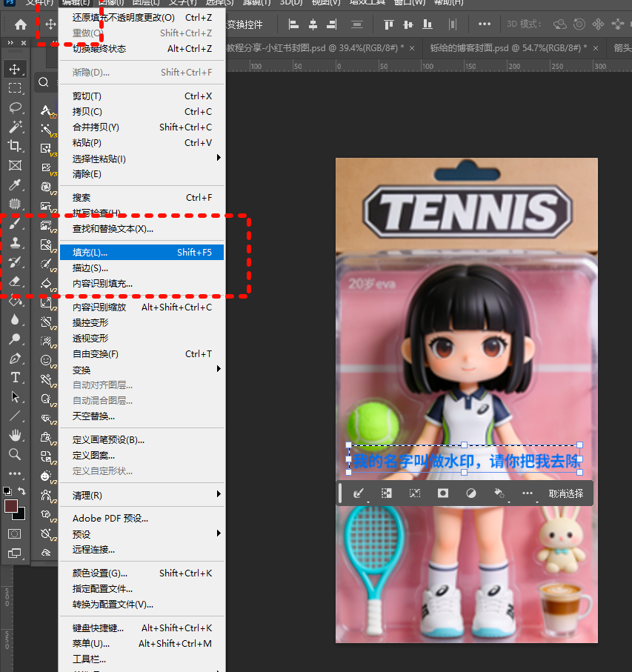Choose 填充(L)... from the Edit menu
Image resolution: width=632 pixels, height=672 pixels.
(x=90, y=253)
